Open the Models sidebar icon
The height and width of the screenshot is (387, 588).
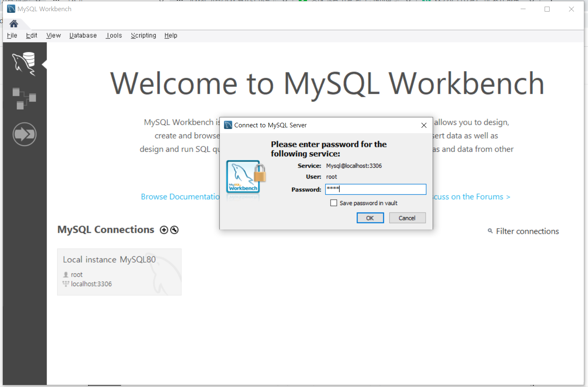tap(24, 98)
